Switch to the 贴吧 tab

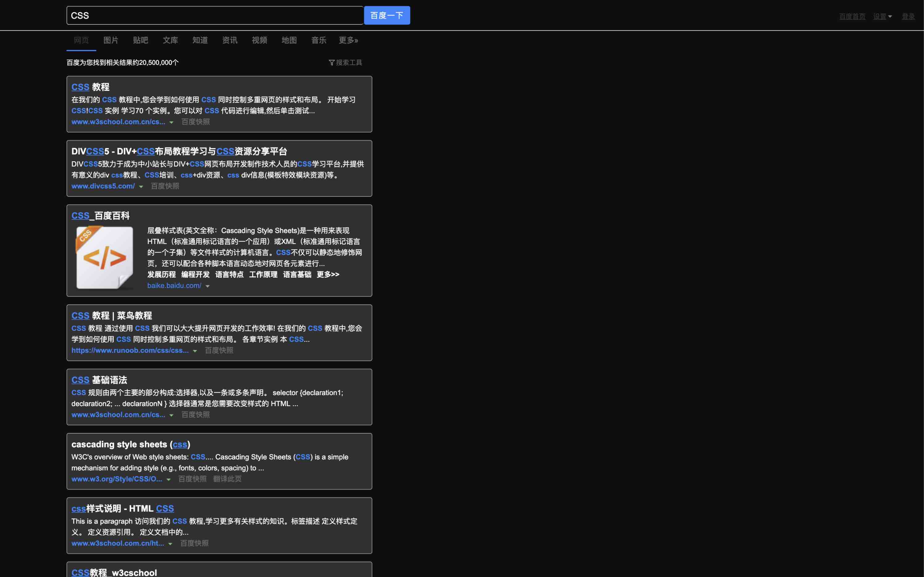tap(140, 40)
